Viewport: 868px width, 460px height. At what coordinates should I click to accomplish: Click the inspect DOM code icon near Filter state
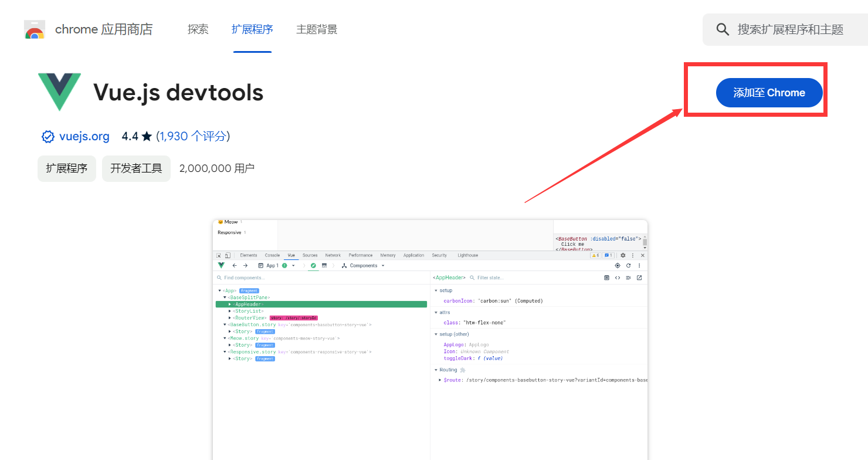click(617, 278)
